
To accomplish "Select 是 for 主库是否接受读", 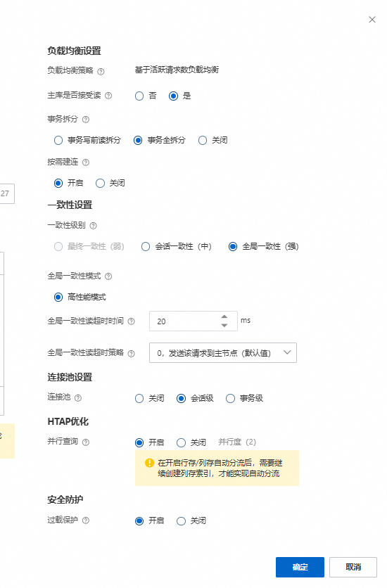I will tap(173, 96).
